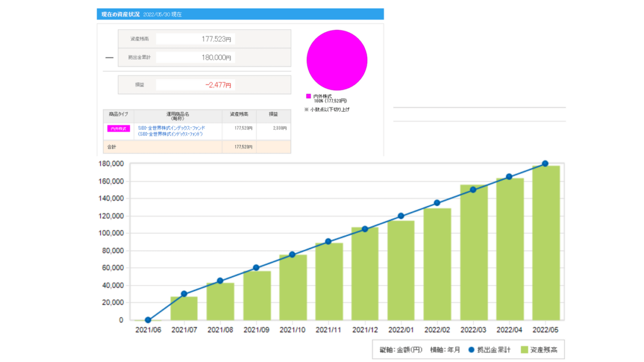Image resolution: width=644 pixels, height=362 pixels.
Task: Click the green bar for 2021/12
Action: pyautogui.click(x=365, y=274)
